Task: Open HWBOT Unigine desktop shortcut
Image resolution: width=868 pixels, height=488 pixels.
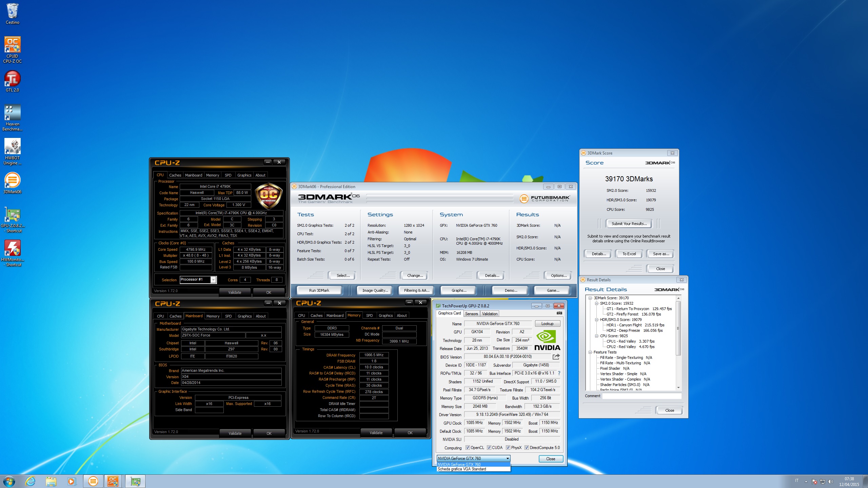Action: tap(12, 151)
